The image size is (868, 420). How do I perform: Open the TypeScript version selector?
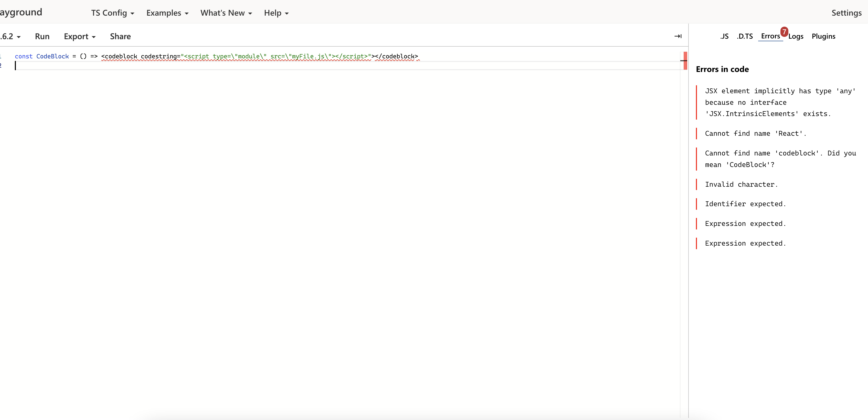[x=10, y=36]
